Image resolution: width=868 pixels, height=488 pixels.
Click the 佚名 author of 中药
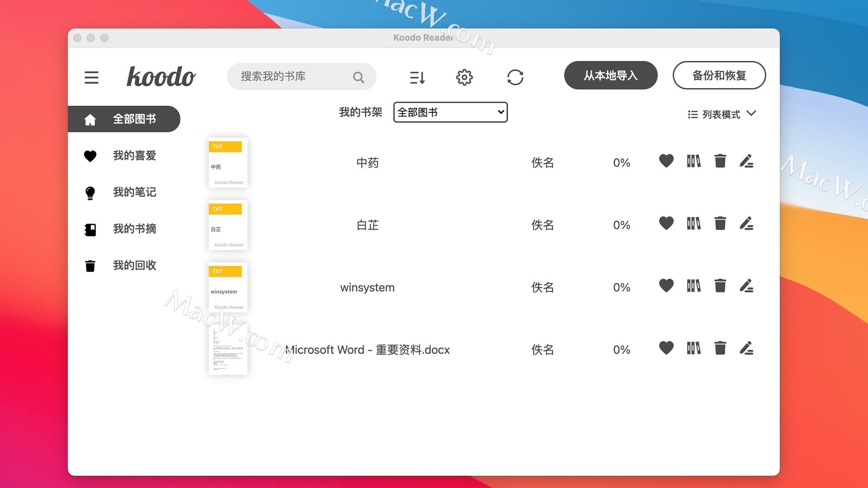[542, 163]
